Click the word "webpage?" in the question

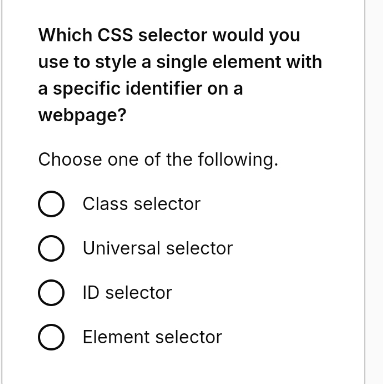point(82,115)
